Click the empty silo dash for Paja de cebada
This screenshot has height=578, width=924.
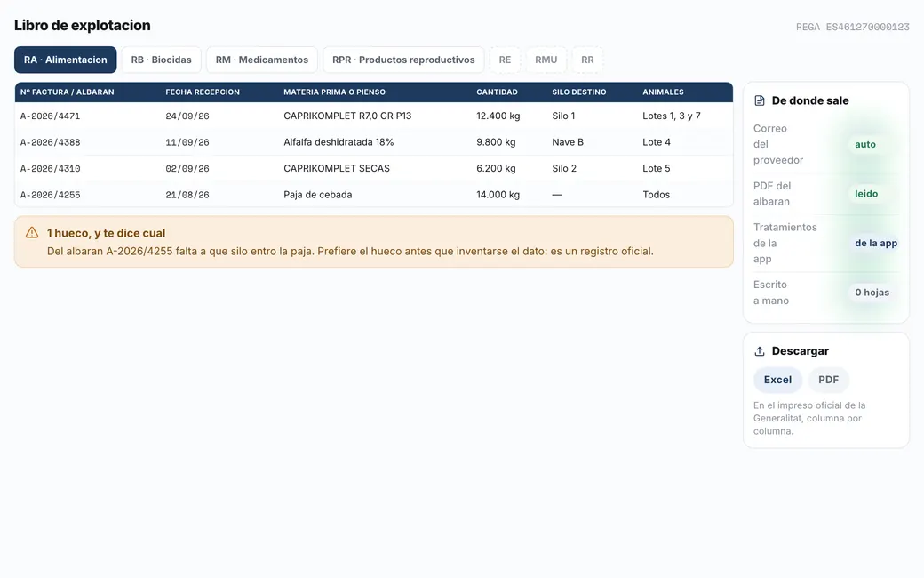[x=557, y=195]
